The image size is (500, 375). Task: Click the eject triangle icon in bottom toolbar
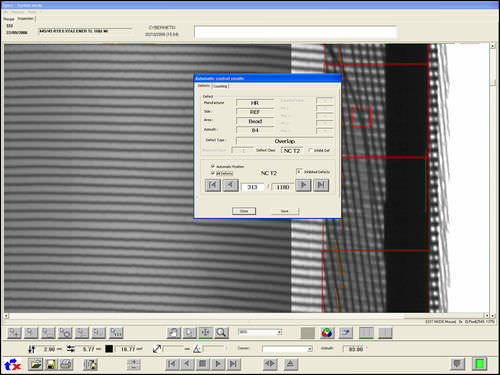[x=290, y=364]
